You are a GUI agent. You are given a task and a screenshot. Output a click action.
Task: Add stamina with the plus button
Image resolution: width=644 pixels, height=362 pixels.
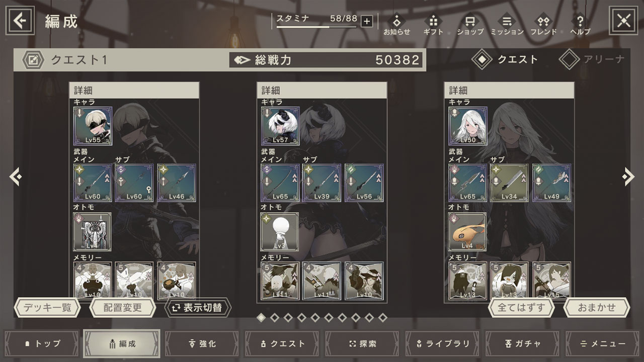pyautogui.click(x=367, y=21)
